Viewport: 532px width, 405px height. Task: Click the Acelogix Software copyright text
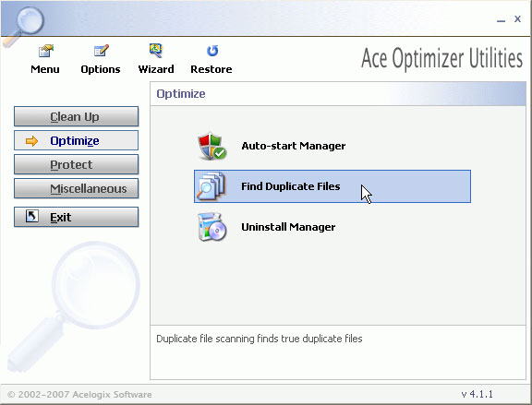click(79, 395)
